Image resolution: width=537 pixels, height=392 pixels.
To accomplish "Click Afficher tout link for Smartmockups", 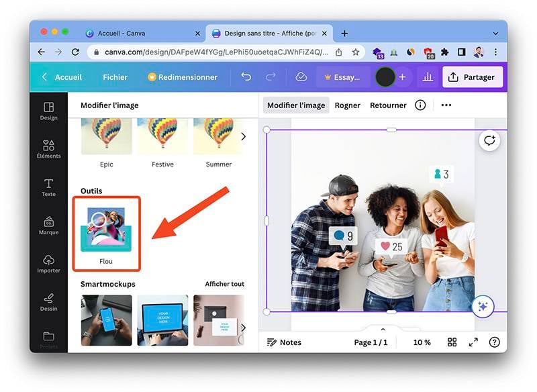I will point(225,284).
